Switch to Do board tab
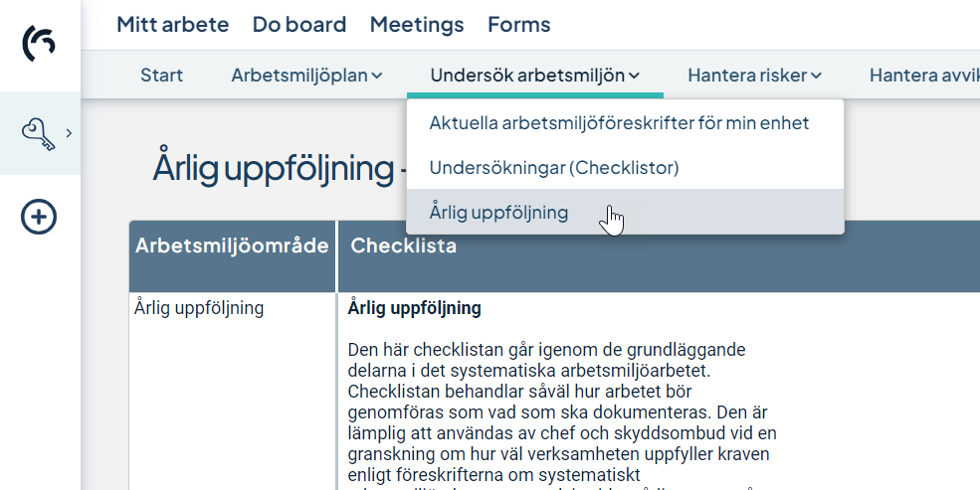Image resolution: width=980 pixels, height=490 pixels. 299,24
